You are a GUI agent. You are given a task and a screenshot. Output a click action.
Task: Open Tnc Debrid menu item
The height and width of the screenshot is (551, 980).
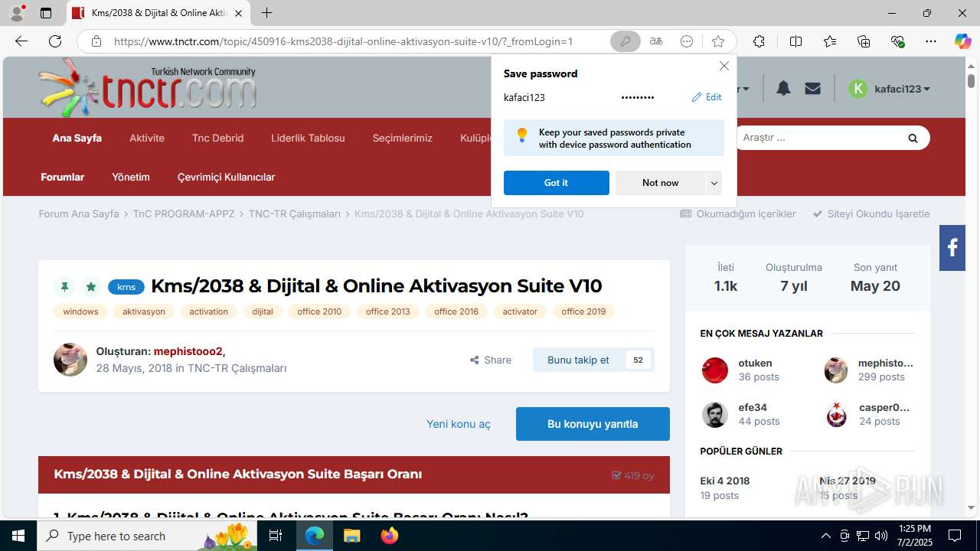[217, 138]
